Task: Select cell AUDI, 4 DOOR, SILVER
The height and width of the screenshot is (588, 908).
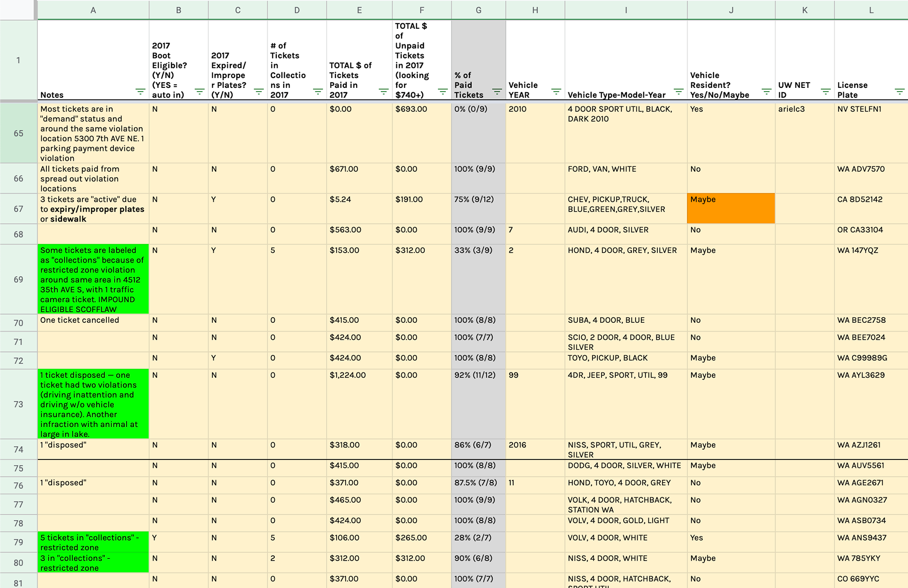Action: (626, 234)
